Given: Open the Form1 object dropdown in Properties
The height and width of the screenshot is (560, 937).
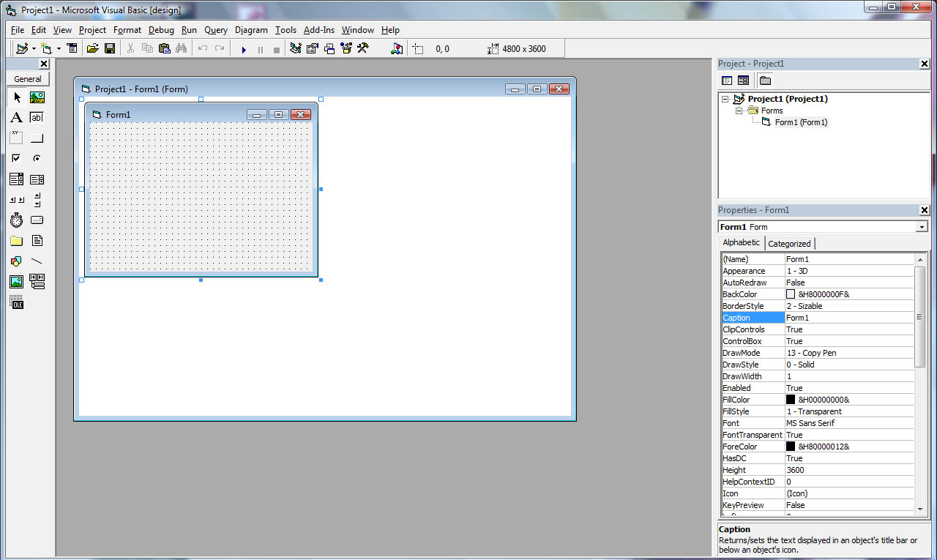Looking at the screenshot, I should 922,227.
